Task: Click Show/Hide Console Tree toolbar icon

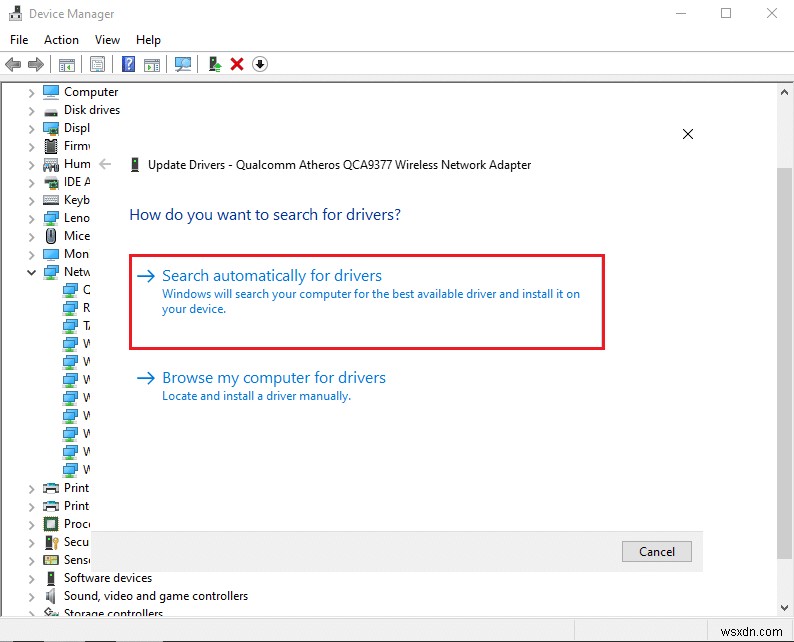Action: click(67, 64)
